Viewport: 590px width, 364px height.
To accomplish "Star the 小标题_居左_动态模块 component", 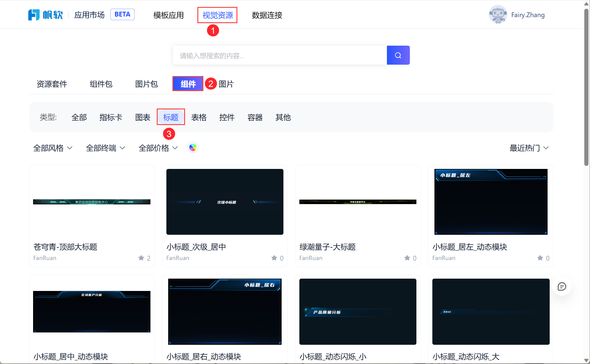I will pos(540,258).
